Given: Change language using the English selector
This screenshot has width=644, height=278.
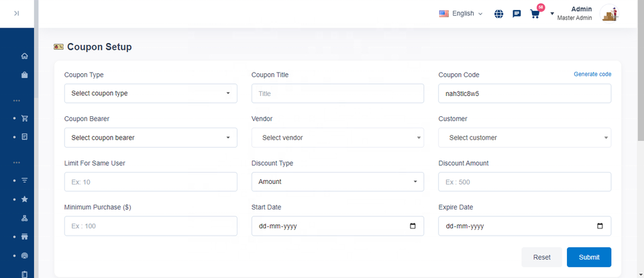Looking at the screenshot, I should tap(461, 13).
